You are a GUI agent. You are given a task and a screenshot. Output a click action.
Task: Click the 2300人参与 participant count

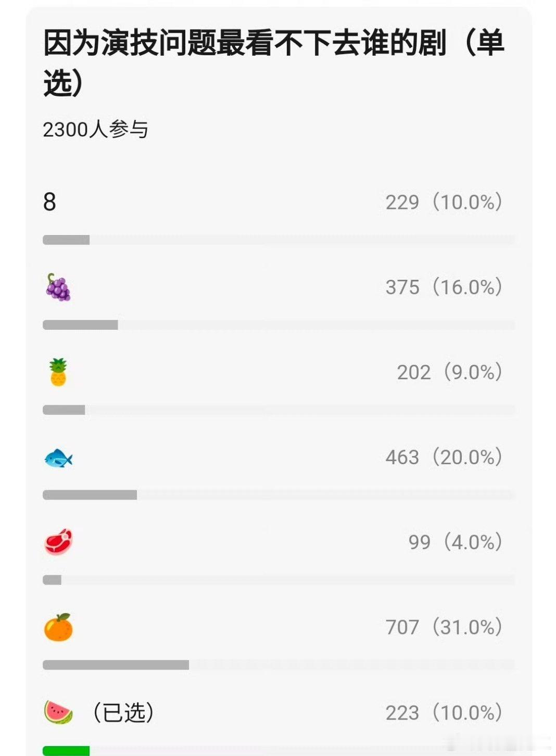pyautogui.click(x=95, y=129)
